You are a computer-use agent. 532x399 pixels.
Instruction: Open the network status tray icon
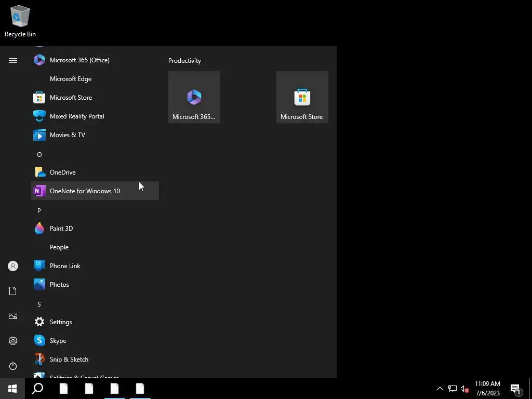pos(453,389)
